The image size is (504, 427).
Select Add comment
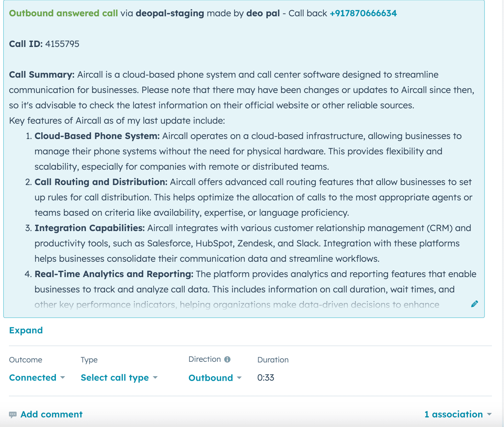tap(51, 414)
